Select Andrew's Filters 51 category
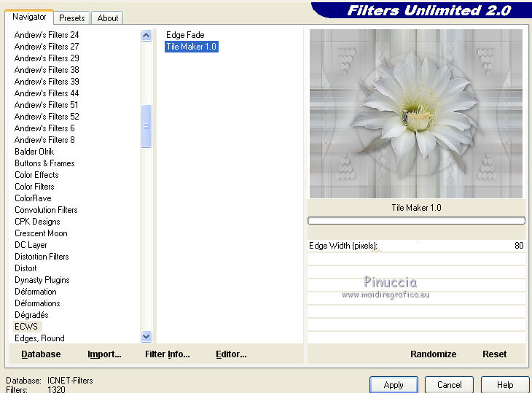This screenshot has width=532, height=393. point(46,105)
